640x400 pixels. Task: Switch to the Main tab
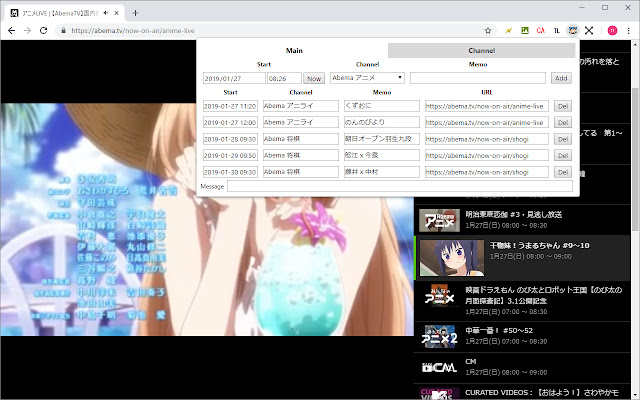(x=294, y=51)
